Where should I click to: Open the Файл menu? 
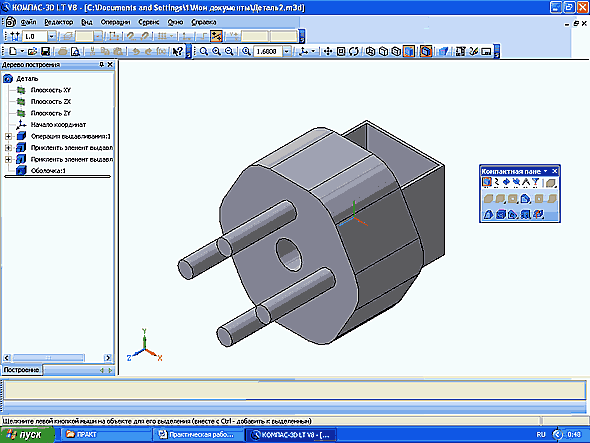coord(28,22)
